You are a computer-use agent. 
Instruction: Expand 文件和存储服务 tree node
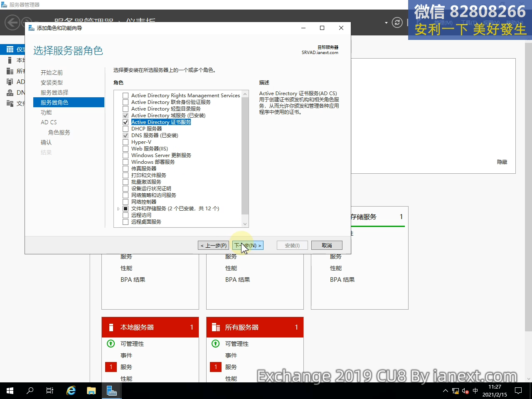pyautogui.click(x=118, y=209)
